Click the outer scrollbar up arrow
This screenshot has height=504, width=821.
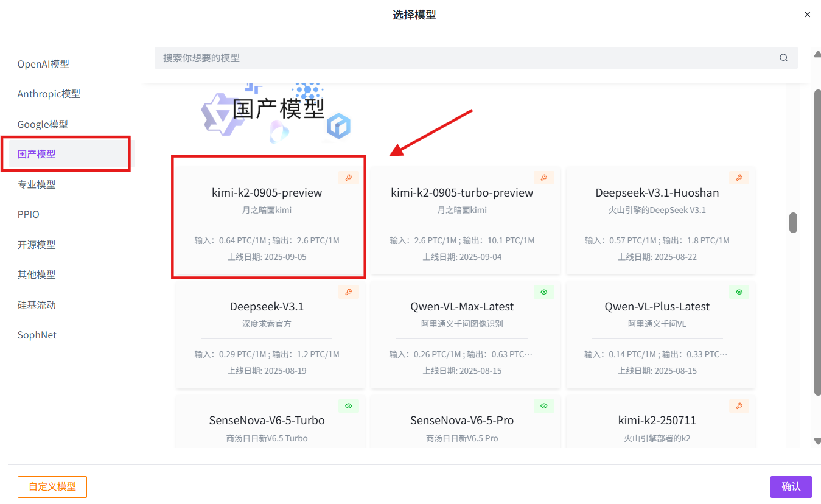click(x=817, y=54)
